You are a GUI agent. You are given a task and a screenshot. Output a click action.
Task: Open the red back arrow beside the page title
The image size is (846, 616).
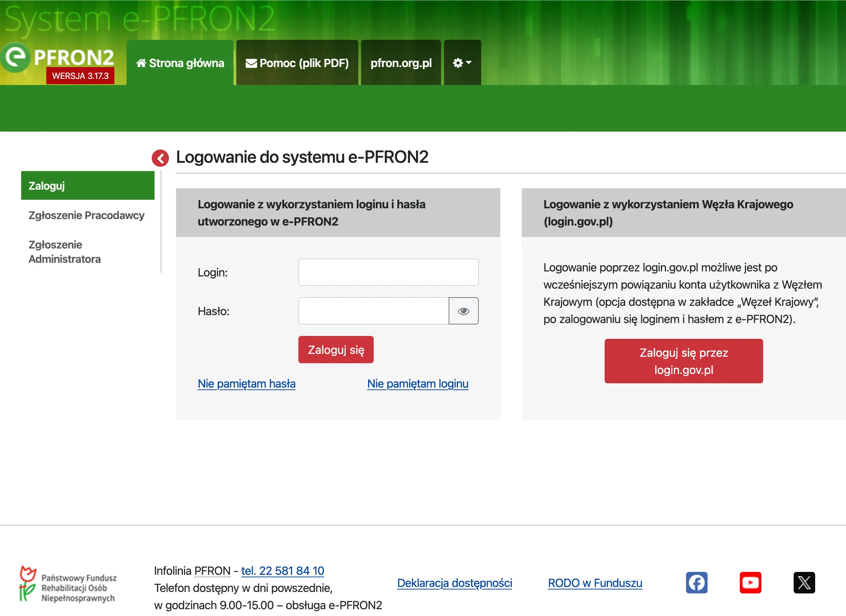click(161, 158)
